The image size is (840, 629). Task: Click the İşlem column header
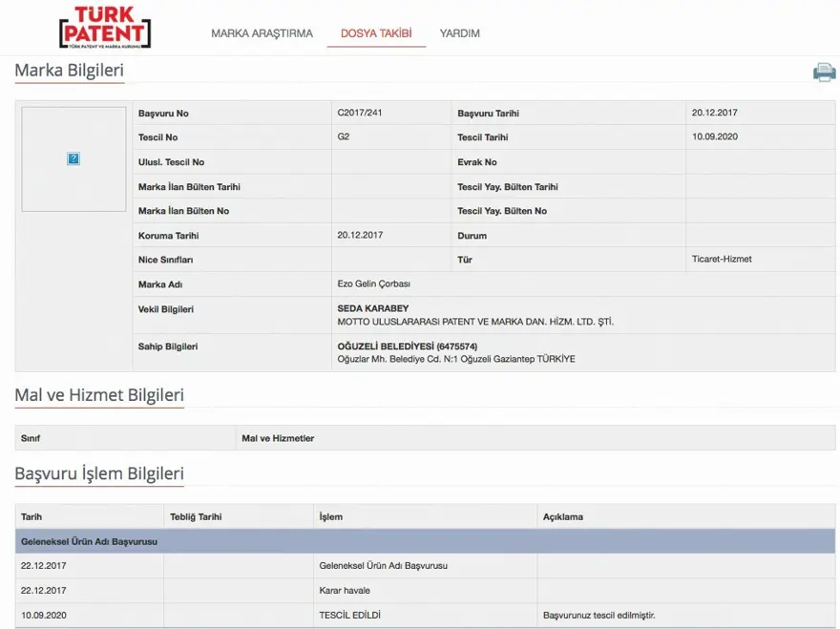[330, 516]
